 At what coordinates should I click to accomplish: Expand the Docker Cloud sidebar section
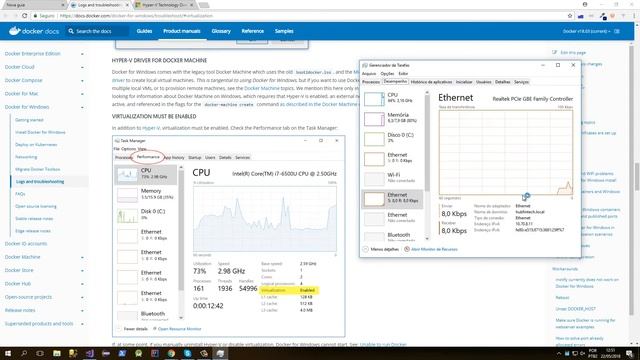82,67
